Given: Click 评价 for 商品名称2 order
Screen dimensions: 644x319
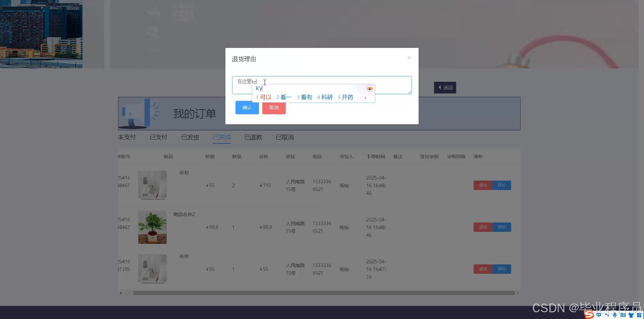Looking at the screenshot, I should [x=502, y=227].
